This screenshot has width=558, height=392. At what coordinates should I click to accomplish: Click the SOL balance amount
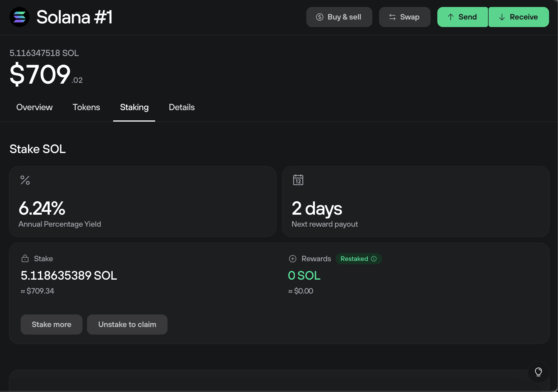click(44, 53)
